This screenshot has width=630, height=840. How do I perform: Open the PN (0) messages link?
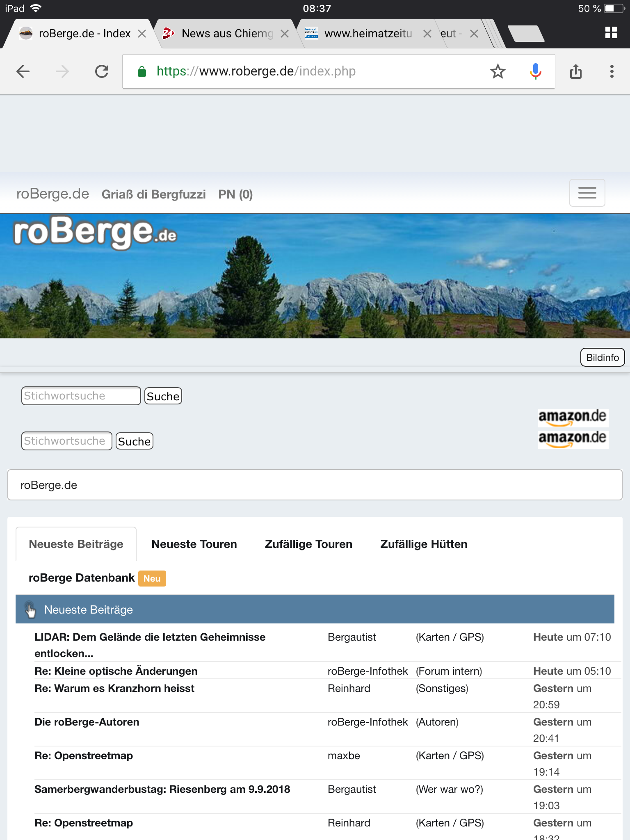point(235,194)
